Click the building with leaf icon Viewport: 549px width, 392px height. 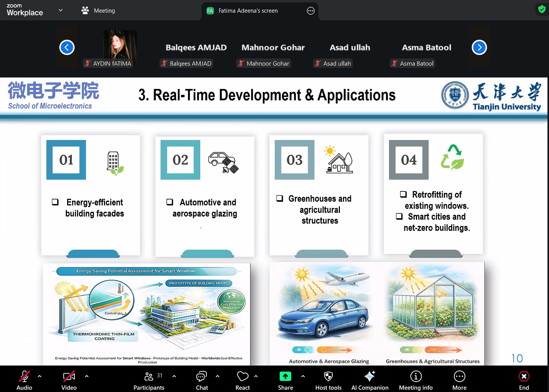click(115, 163)
